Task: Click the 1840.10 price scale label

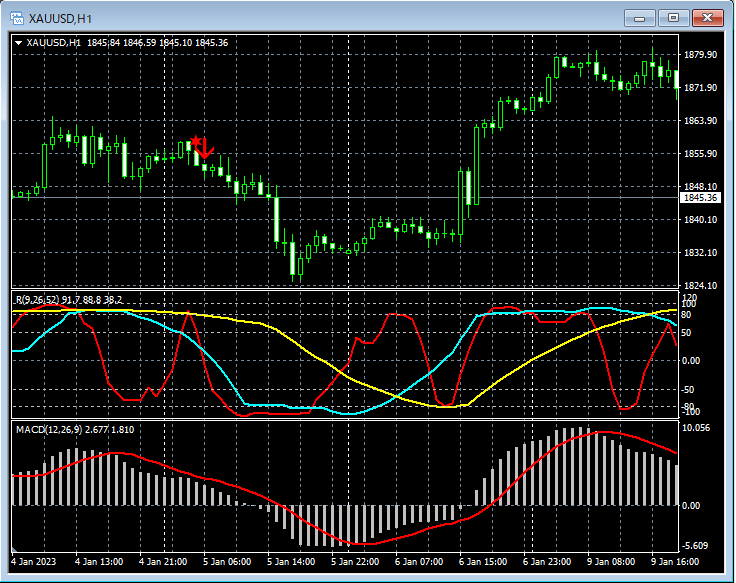Action: coord(700,220)
